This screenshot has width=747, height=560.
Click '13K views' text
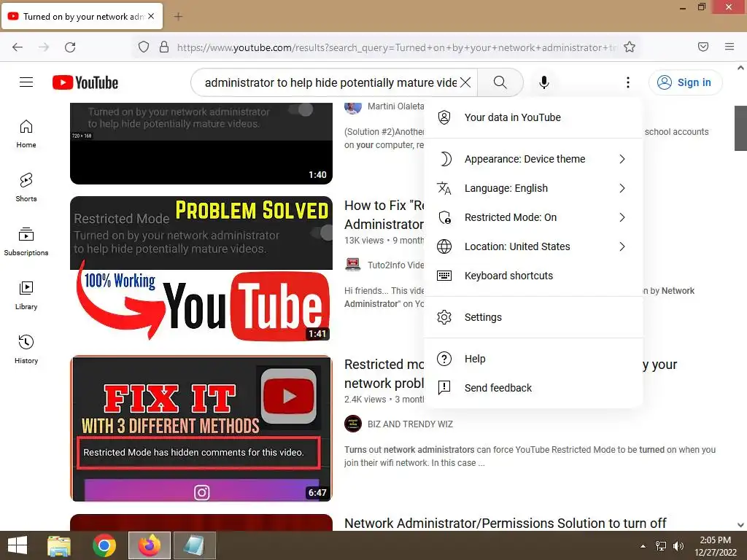364,241
